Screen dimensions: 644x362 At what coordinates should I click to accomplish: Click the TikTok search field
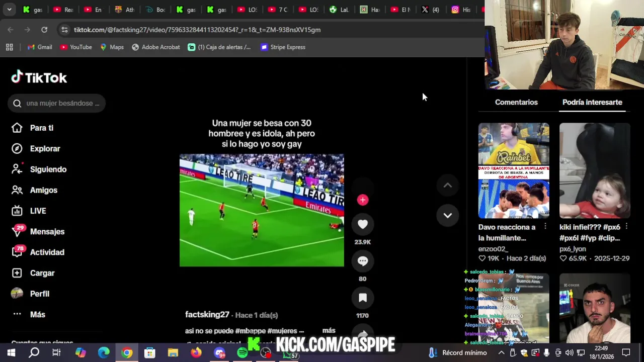pyautogui.click(x=56, y=103)
